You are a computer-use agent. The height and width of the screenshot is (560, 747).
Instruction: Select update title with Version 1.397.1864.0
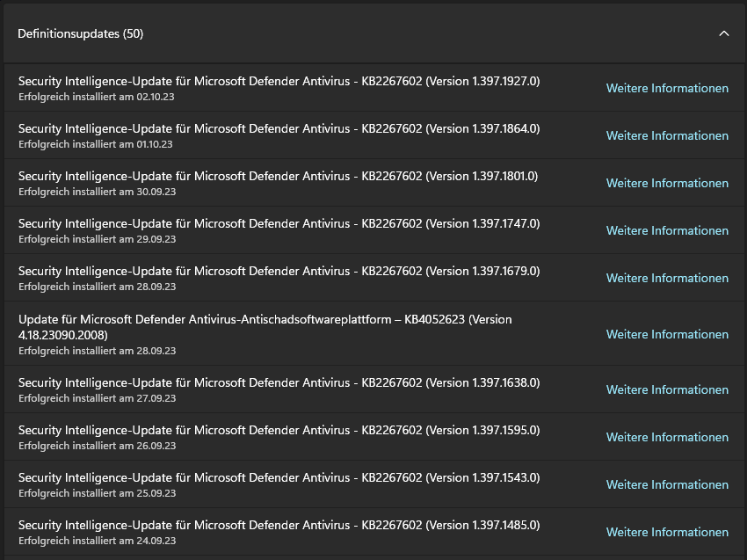click(279, 128)
